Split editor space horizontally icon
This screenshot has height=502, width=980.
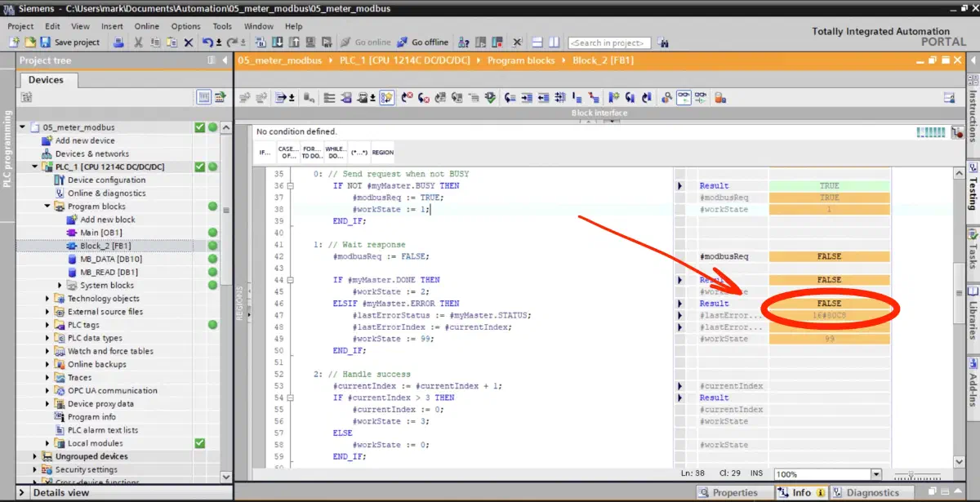pyautogui.click(x=537, y=42)
